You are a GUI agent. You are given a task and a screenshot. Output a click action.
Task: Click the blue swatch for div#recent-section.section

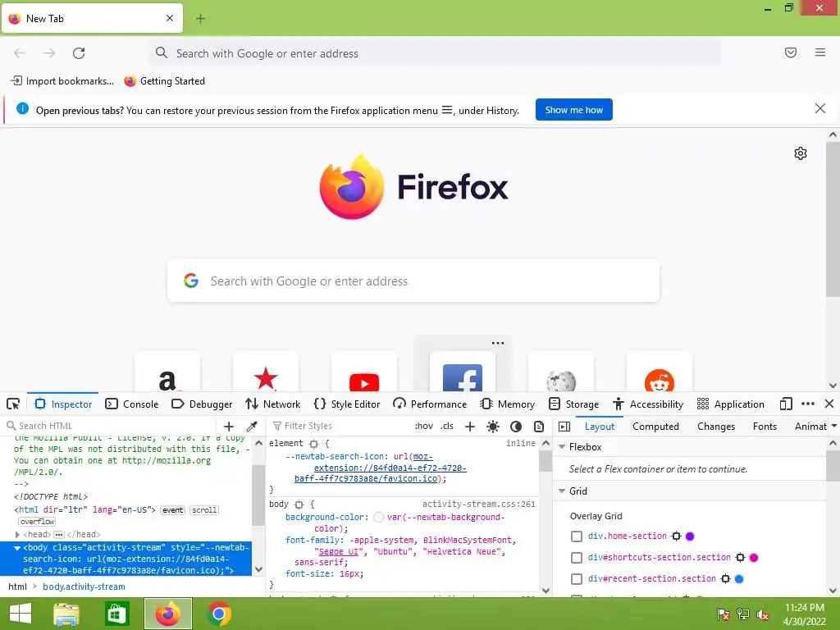tap(739, 579)
